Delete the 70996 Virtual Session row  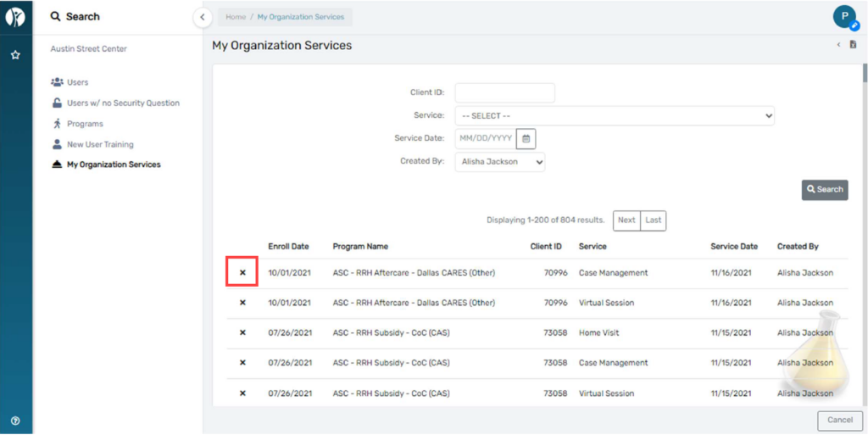point(242,303)
